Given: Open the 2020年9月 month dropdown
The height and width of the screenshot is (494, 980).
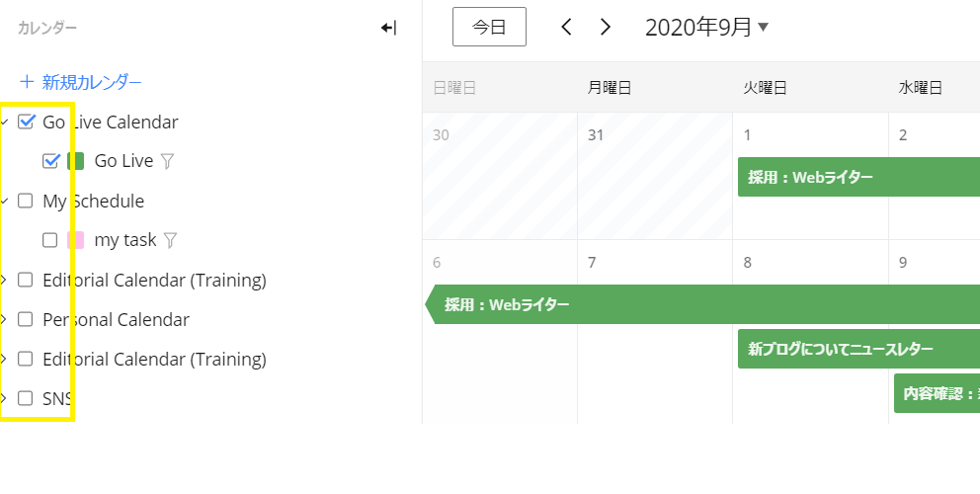Looking at the screenshot, I should point(707,27).
